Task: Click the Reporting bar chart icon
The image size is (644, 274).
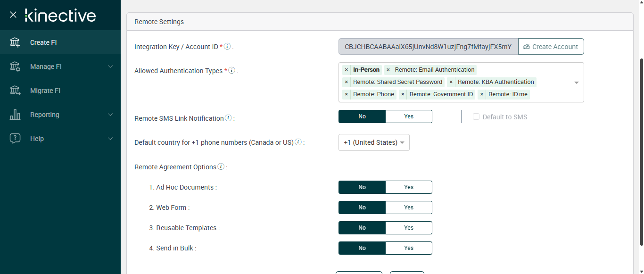Action: pyautogui.click(x=15, y=115)
